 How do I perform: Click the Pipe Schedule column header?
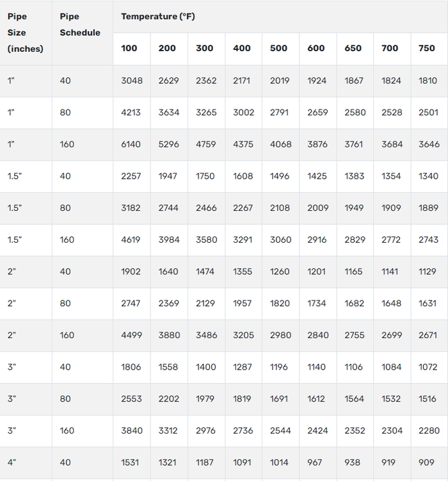point(80,24)
